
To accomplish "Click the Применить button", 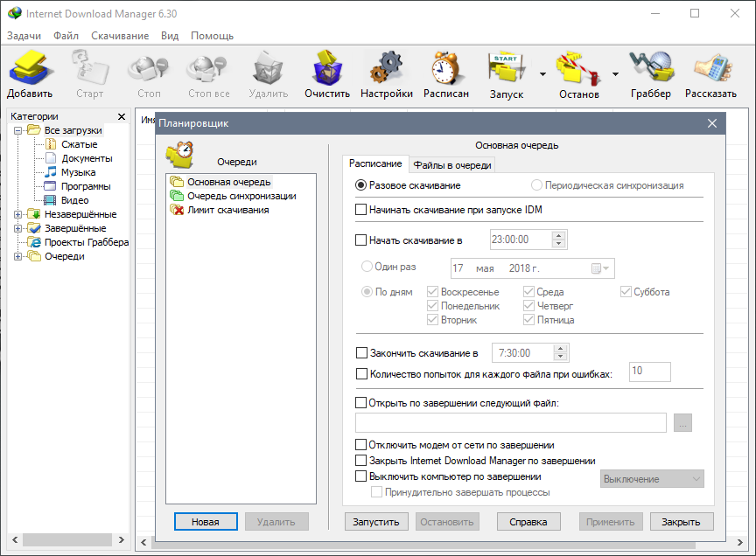I will [x=611, y=521].
